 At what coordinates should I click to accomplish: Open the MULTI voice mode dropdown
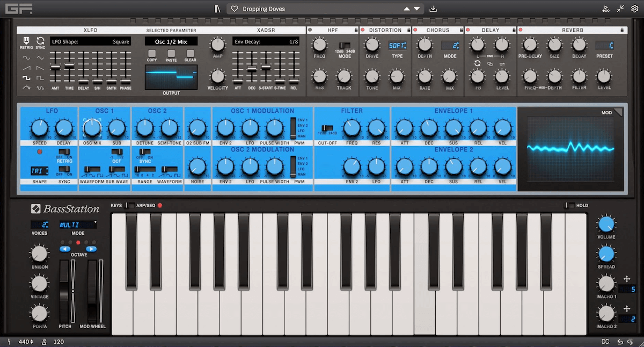pos(78,225)
